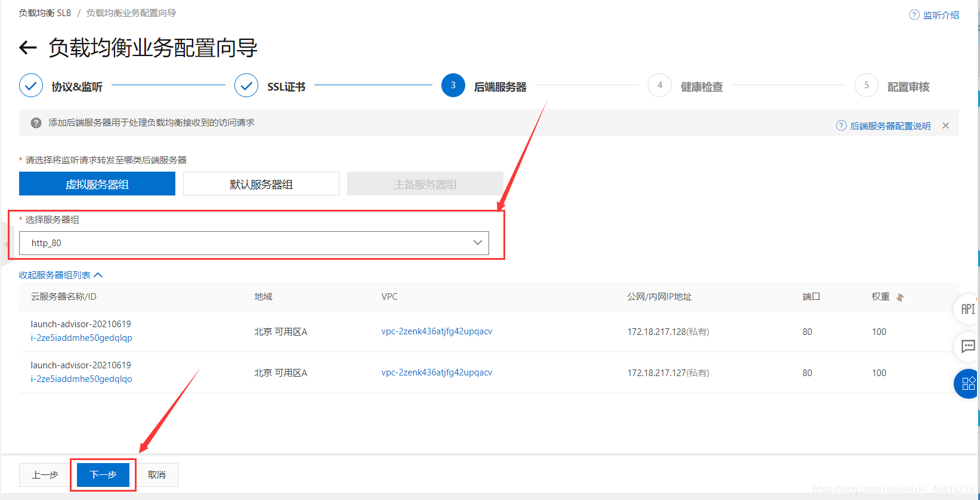The height and width of the screenshot is (500, 980).
Task: Open the VPC link in the 172.18.217.128 row
Action: (437, 331)
